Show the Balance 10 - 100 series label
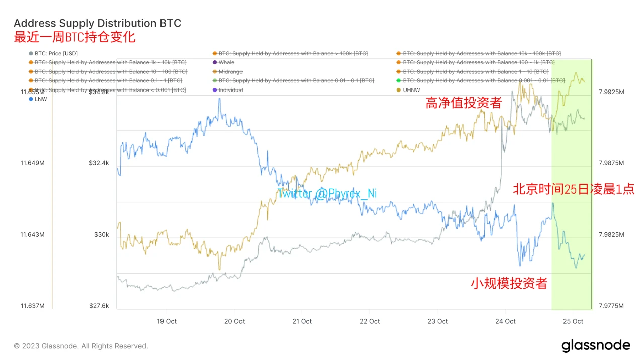The width and height of the screenshot is (644, 362). (x=111, y=72)
